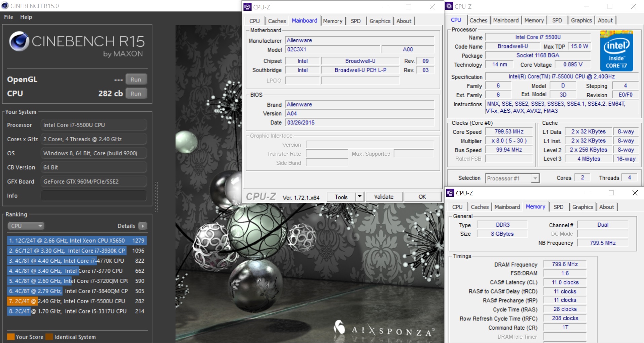Image resolution: width=644 pixels, height=343 pixels.
Task: Click the Intel Core i7 inside logo
Action: [x=616, y=50]
